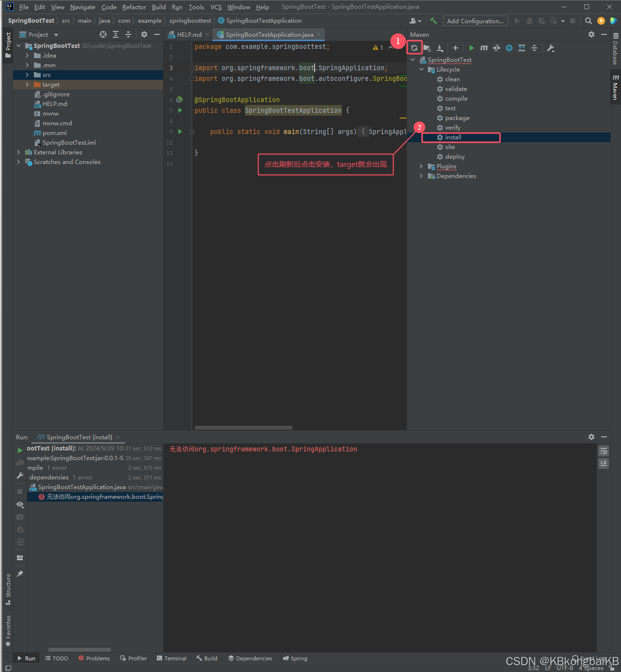621x672 pixels.
Task: Click editor horizontal scrollbar
Action: pyautogui.click(x=243, y=428)
